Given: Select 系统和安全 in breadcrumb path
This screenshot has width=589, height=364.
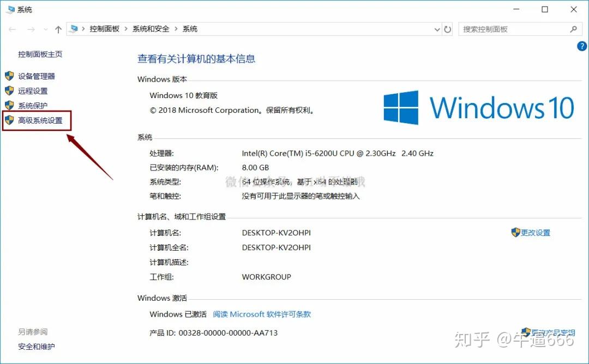Looking at the screenshot, I should coord(151,29).
